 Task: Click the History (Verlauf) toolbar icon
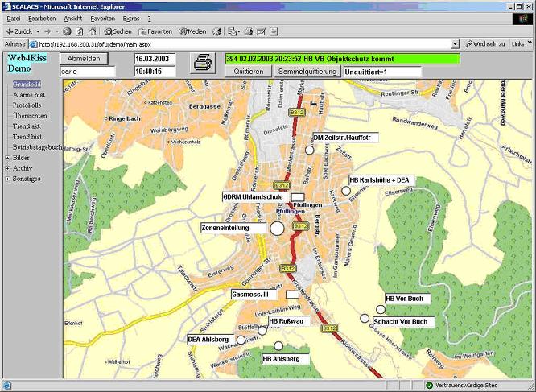click(216, 31)
